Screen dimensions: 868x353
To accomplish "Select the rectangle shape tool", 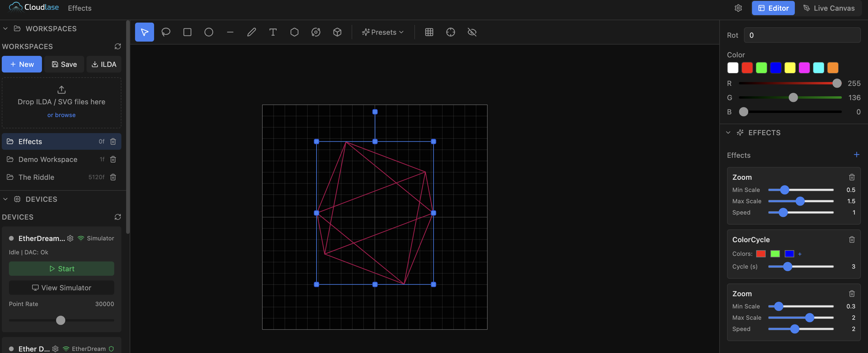I will [187, 32].
